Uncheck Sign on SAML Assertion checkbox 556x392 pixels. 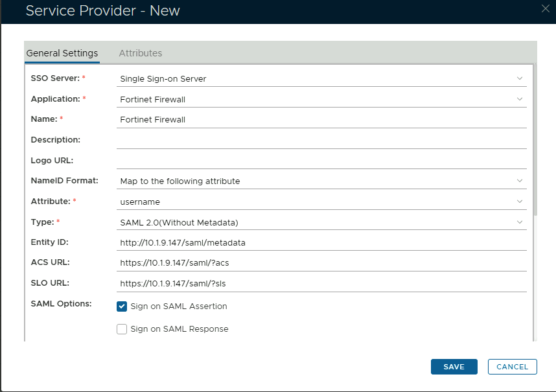[122, 306]
